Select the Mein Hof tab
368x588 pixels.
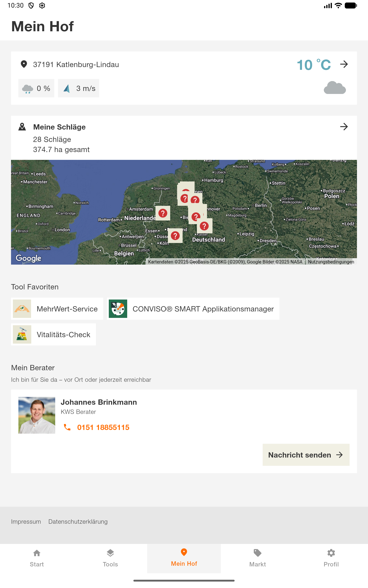[184, 558]
